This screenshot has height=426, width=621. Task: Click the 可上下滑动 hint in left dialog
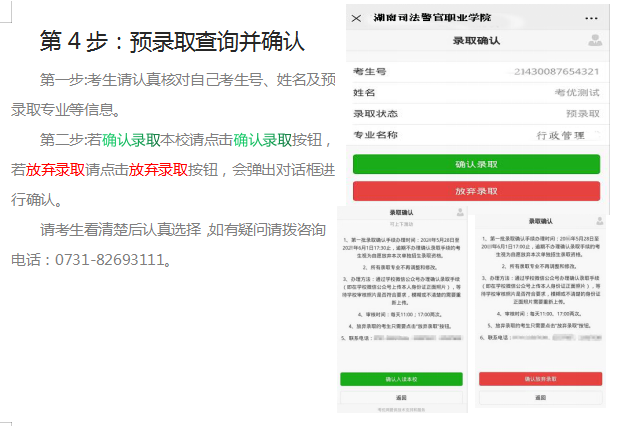pos(400,222)
